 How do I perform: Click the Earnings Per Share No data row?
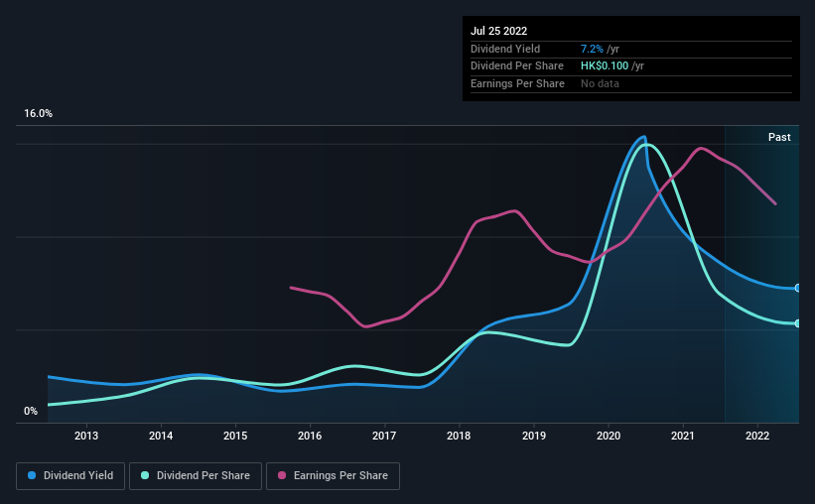point(631,83)
